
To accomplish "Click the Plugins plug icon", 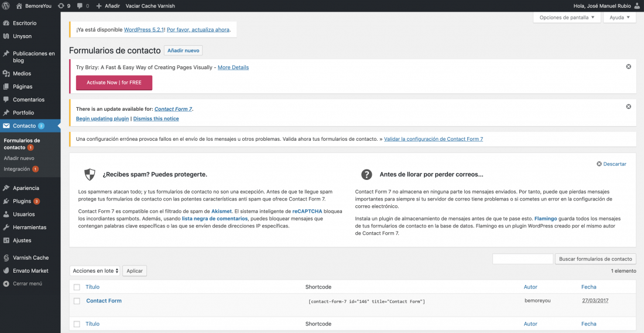I will (x=6, y=201).
